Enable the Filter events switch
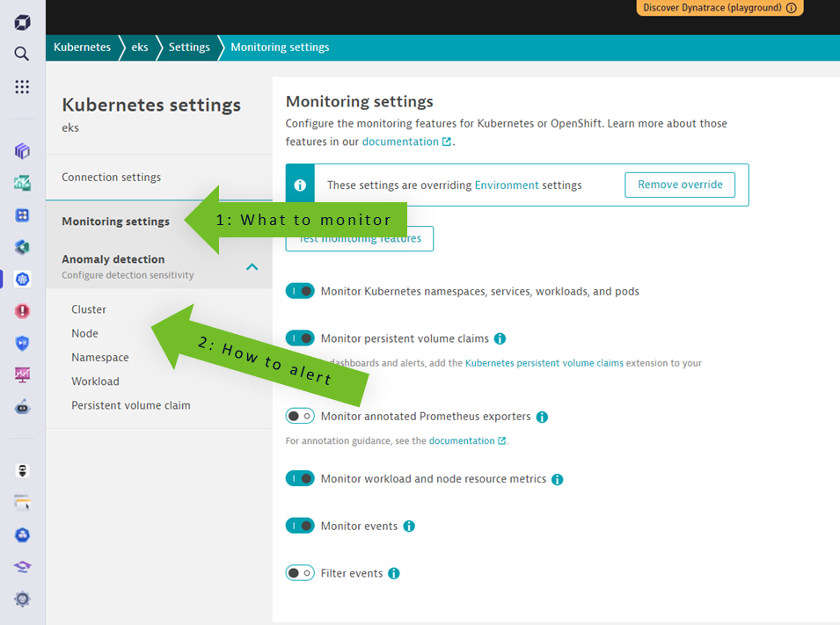The image size is (840, 625). coord(300,573)
